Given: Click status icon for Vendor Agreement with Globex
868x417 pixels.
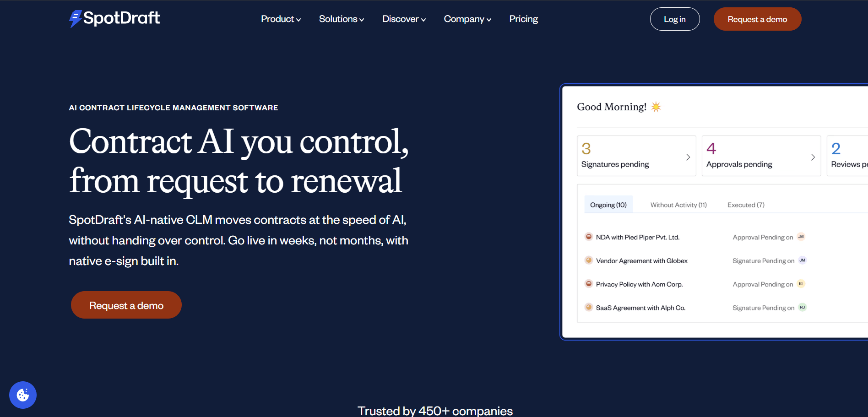Looking at the screenshot, I should tap(589, 260).
